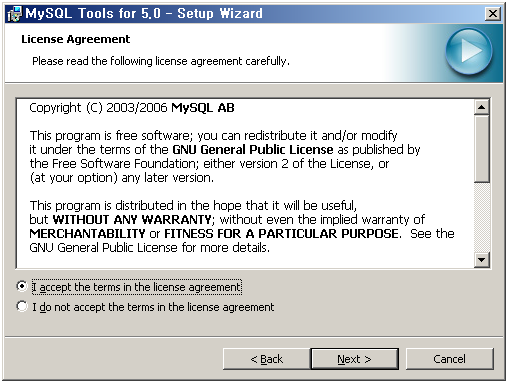Click the empty scrollbar track below the thumb
The height and width of the screenshot is (383, 508).
(482, 217)
